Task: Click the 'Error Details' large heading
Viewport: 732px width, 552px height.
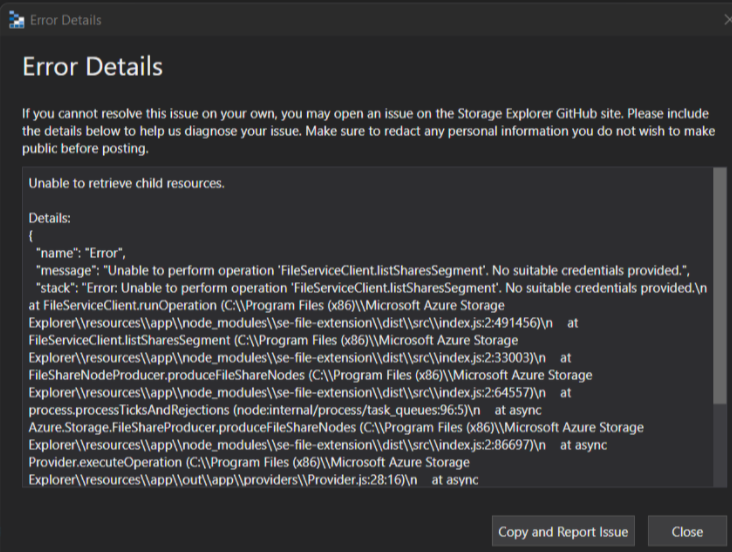Action: [92, 66]
